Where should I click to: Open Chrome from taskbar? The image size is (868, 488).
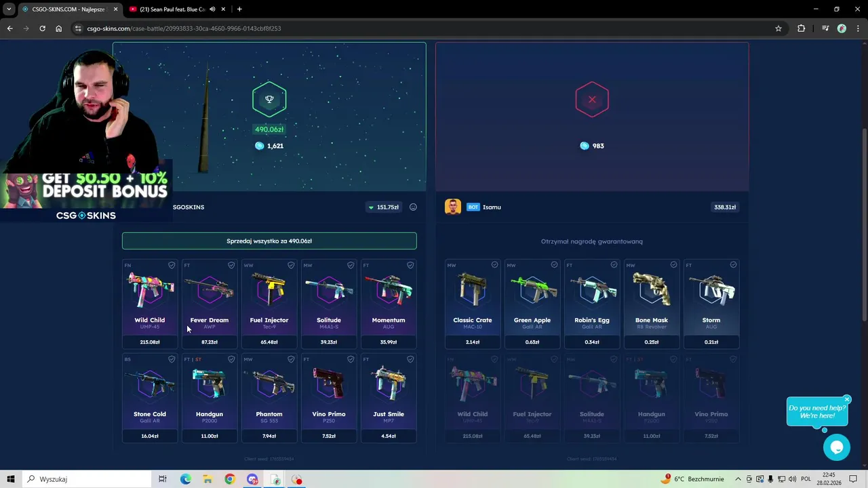click(x=230, y=479)
